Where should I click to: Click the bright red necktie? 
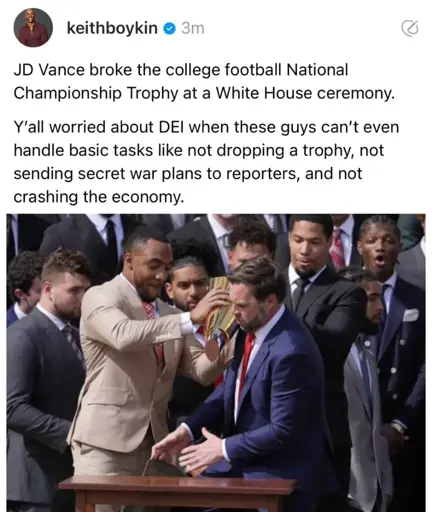tap(246, 361)
